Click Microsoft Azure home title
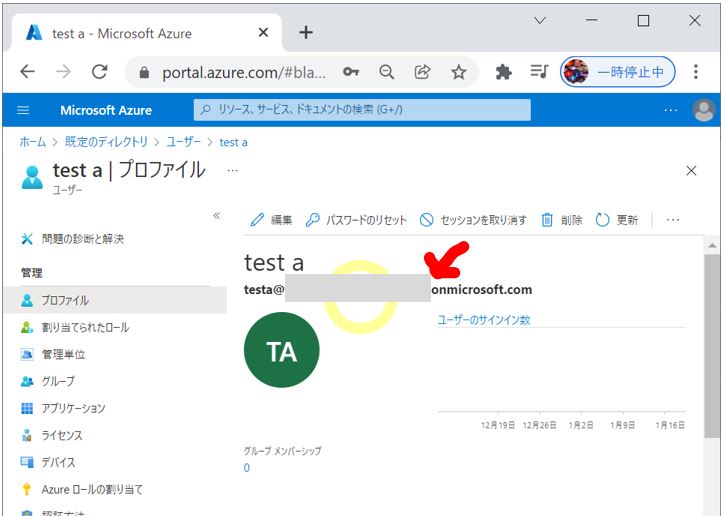Image resolution: width=722 pixels, height=516 pixels. coord(106,110)
